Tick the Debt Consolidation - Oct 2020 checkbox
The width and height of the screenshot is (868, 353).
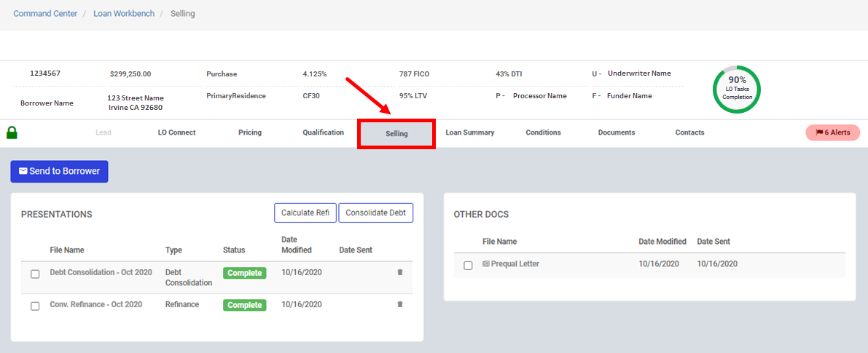tap(35, 274)
